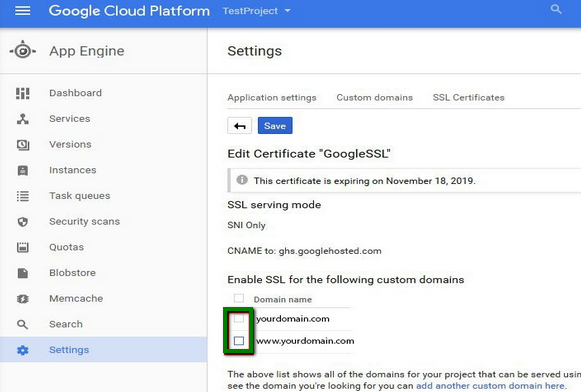Switch to the Custom domains tab
Viewport: 581px width, 392px height.
tap(375, 97)
